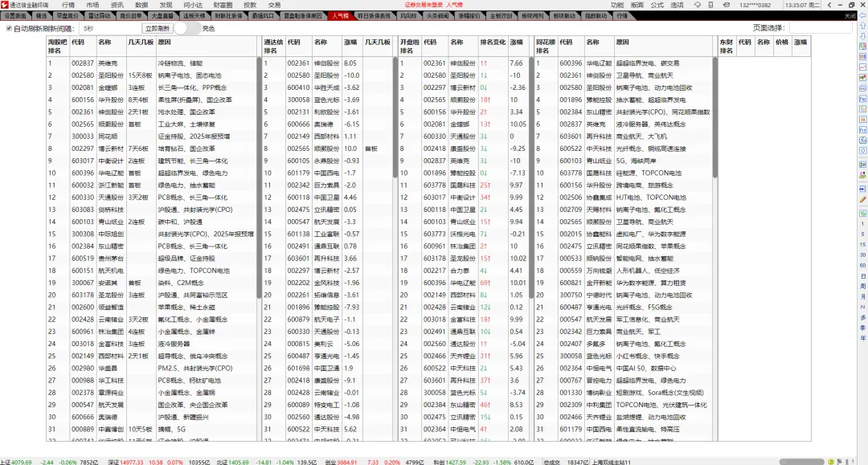Click the 东财排名 column header
Viewport: 868px width, 465px height.
(727, 46)
